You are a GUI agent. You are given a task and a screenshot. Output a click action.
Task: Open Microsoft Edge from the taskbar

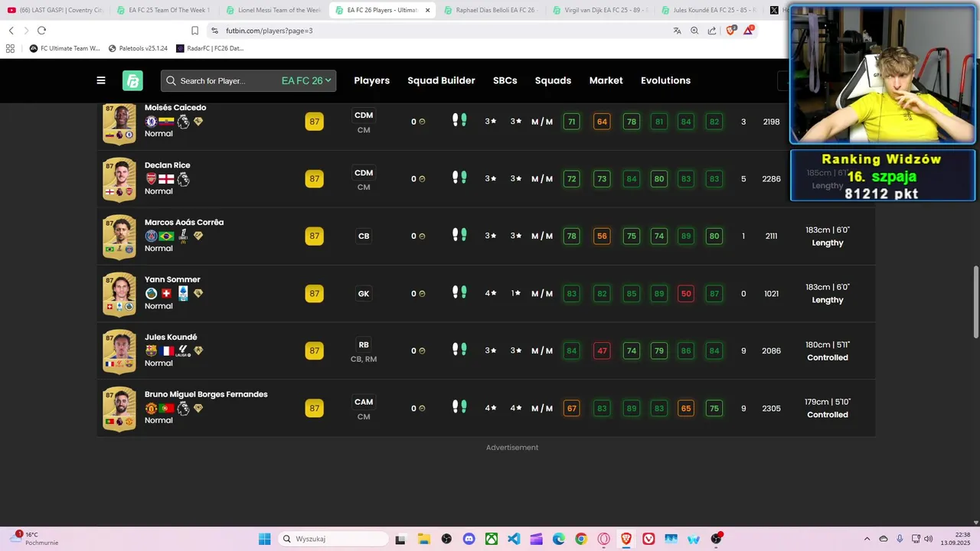[559, 539]
